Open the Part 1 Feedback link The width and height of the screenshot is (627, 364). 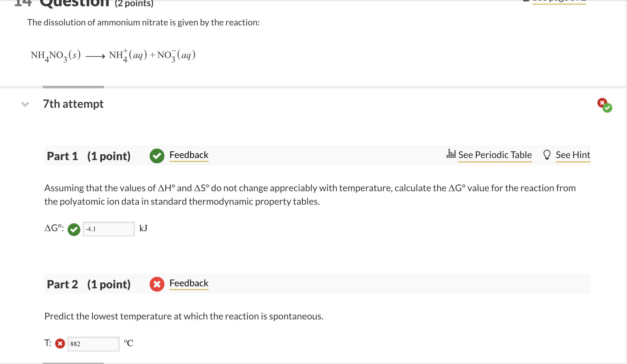[x=189, y=155]
